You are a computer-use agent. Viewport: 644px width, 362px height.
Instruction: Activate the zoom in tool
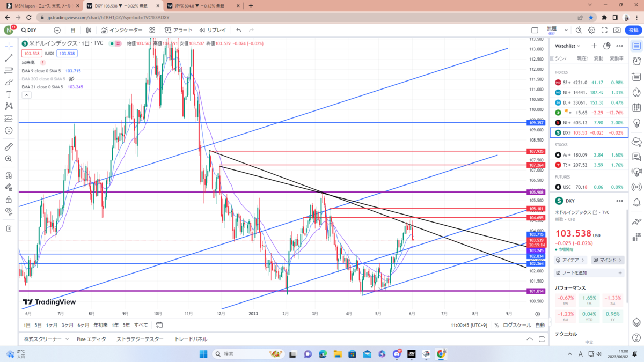pos(9,159)
